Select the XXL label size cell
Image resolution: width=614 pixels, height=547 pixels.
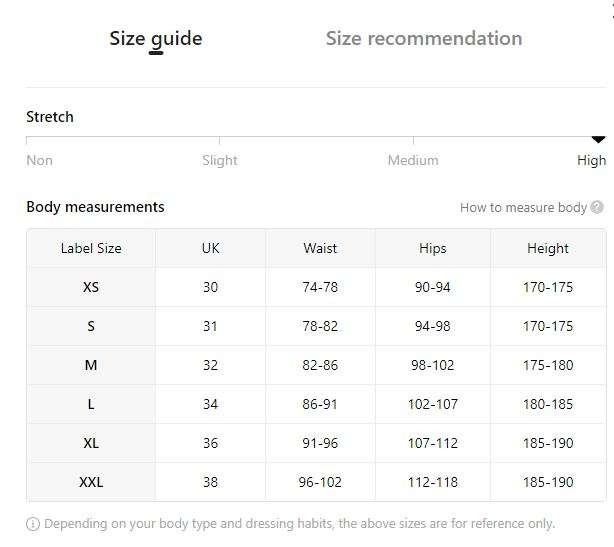coord(91,482)
